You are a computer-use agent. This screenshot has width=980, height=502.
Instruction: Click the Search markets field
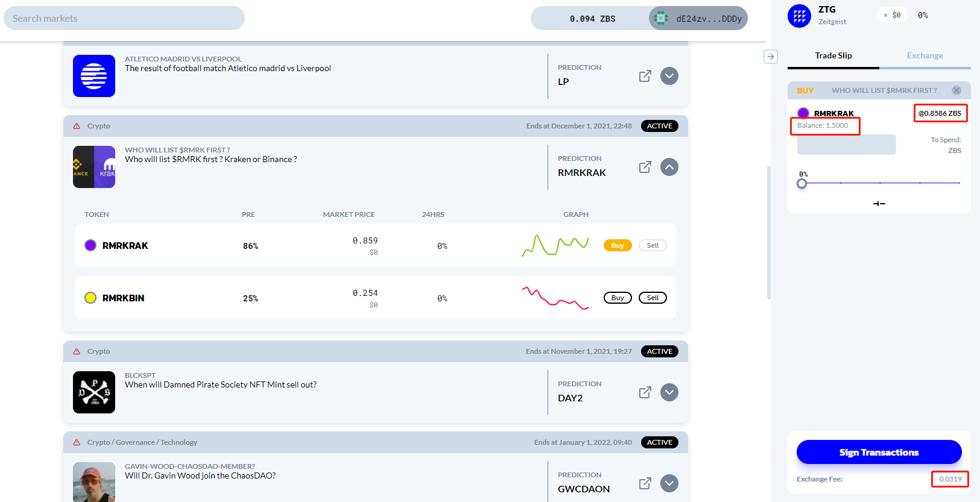(124, 18)
